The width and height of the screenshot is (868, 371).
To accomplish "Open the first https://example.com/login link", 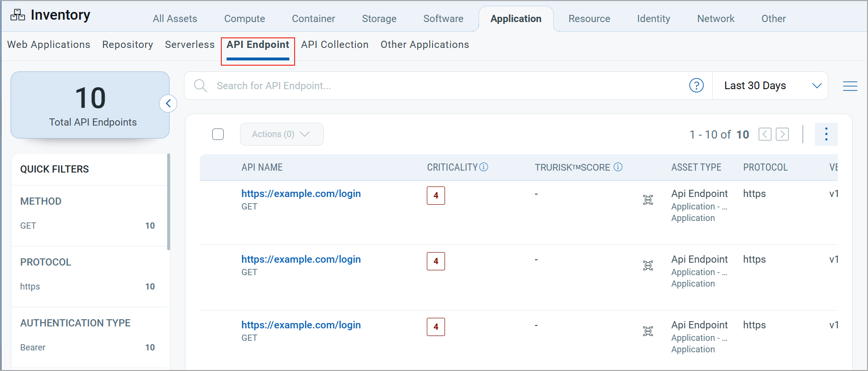I will pyautogui.click(x=301, y=194).
